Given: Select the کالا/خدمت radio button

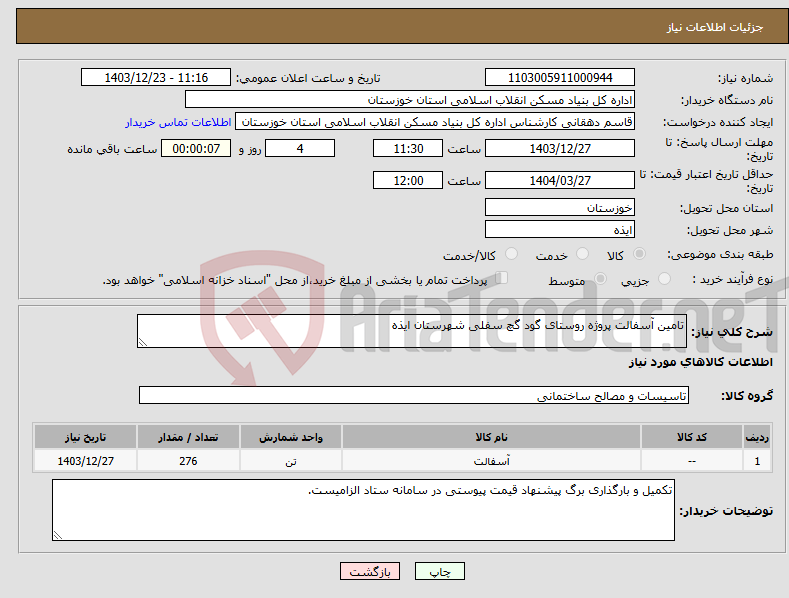Looking at the screenshot, I should (511, 254).
